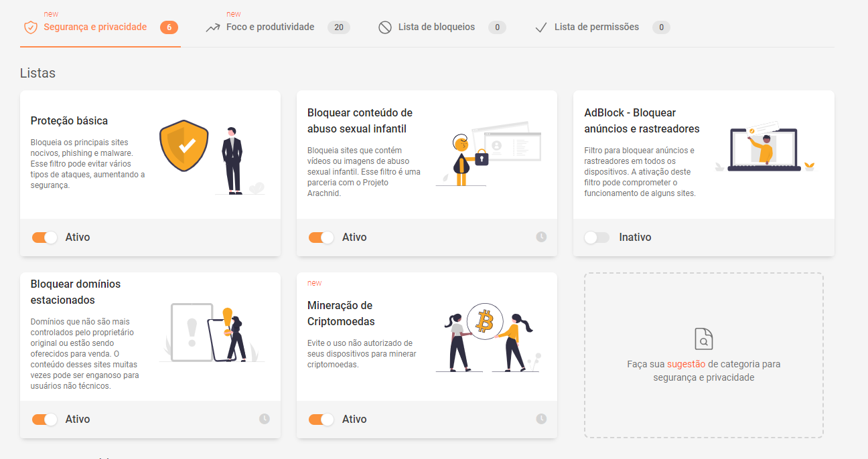Click clock icon on abuso sexual infantil card
The width and height of the screenshot is (868, 459).
[x=541, y=237]
